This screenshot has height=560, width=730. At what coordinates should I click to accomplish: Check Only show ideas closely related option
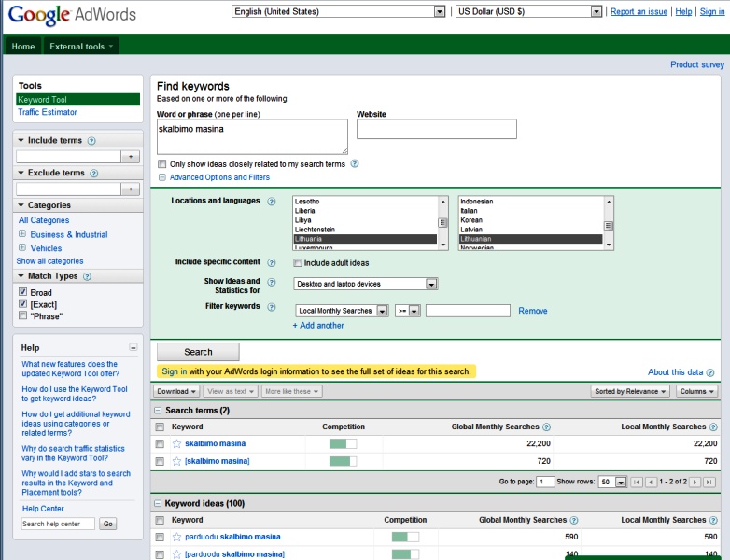tap(162, 164)
